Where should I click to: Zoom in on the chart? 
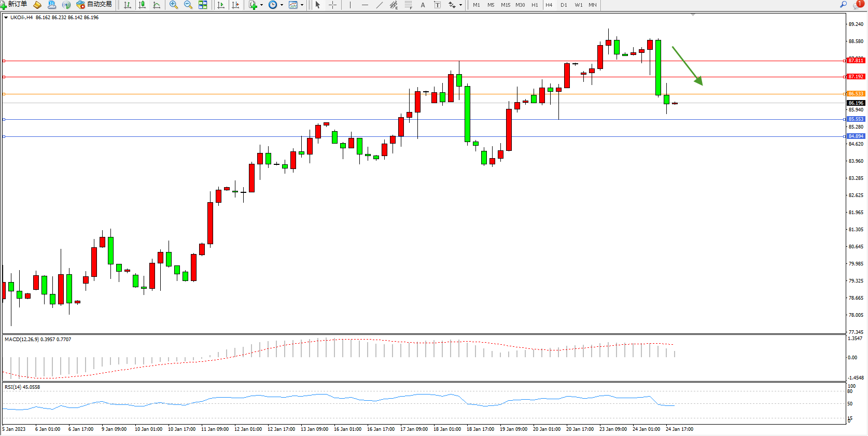174,5
